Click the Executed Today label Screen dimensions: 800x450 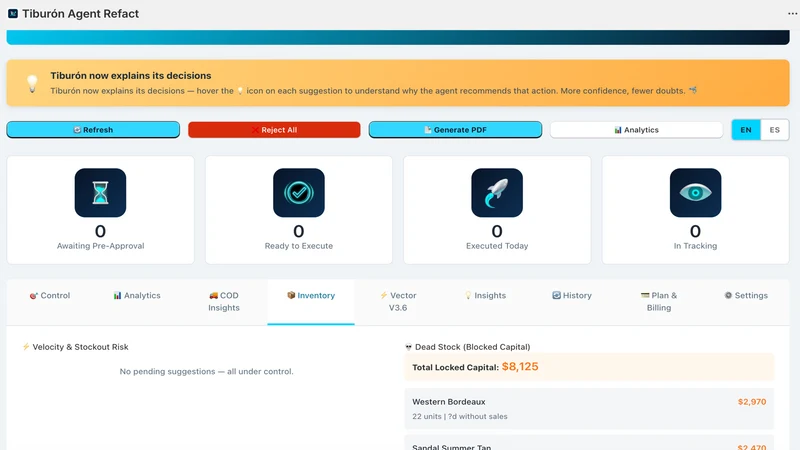(x=497, y=246)
